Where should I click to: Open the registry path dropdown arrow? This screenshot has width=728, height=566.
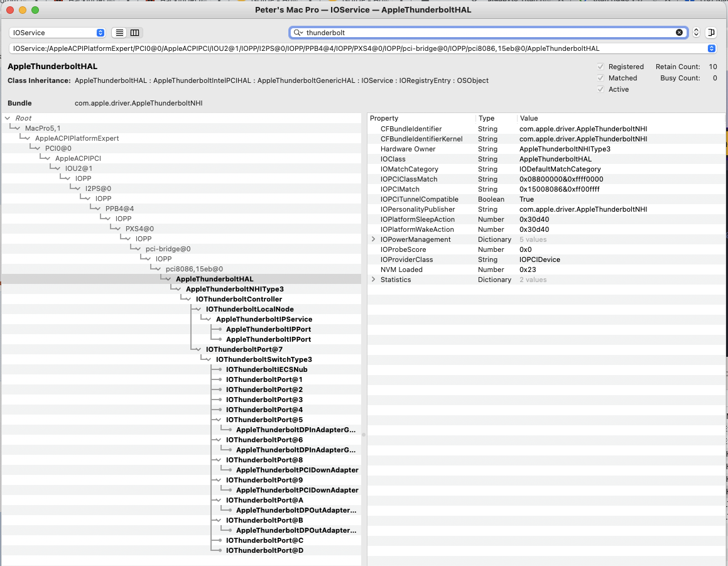tap(711, 48)
